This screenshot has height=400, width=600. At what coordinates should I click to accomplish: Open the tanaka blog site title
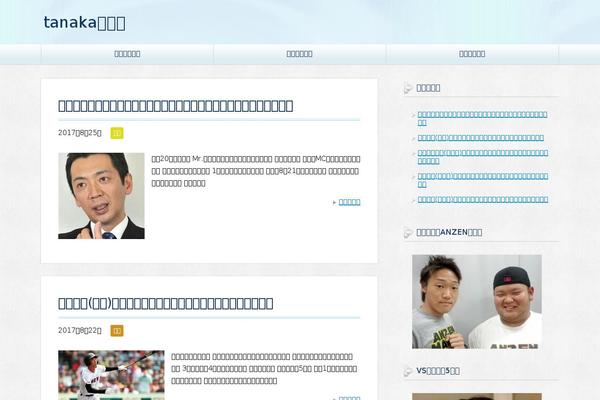point(84,23)
